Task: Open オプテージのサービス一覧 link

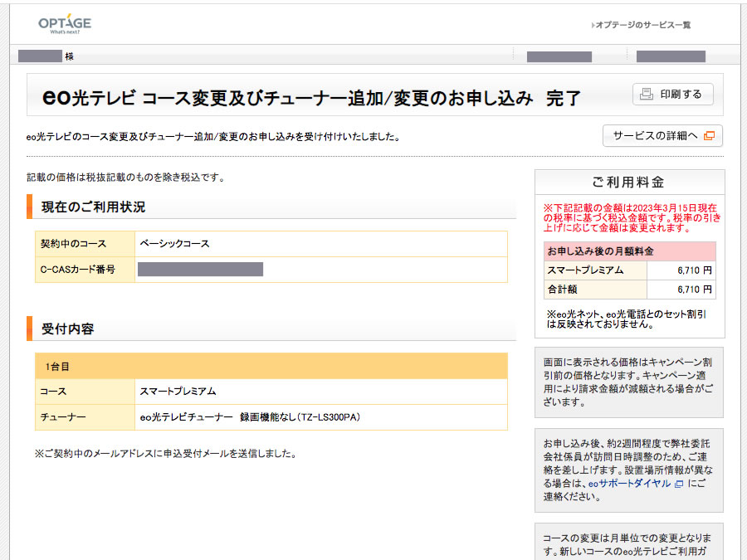Action: [641, 25]
